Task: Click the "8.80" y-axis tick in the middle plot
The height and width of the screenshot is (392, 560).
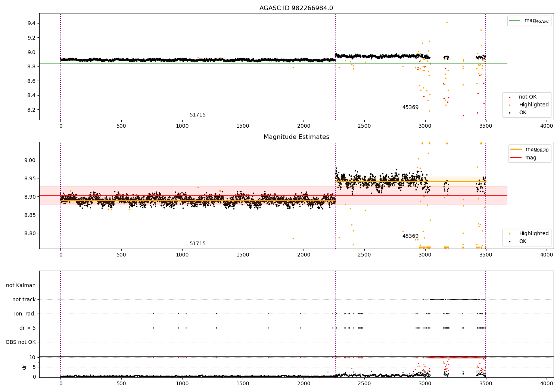Action: pyautogui.click(x=30, y=234)
